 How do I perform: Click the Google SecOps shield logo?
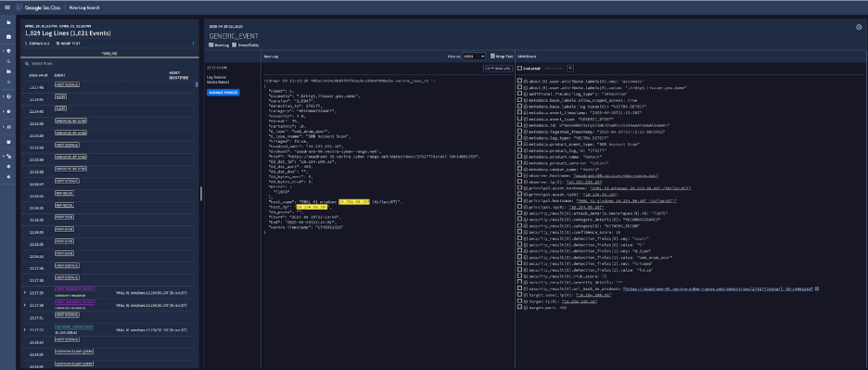coord(19,7)
